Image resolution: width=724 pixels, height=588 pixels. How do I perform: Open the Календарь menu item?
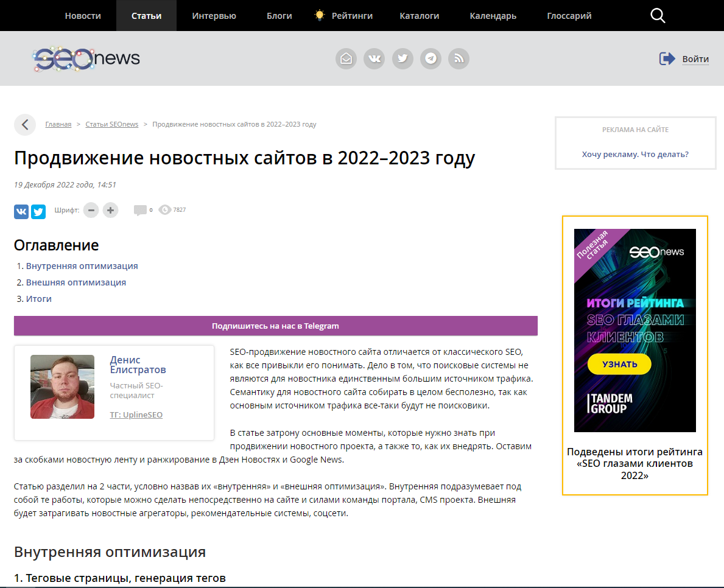(x=493, y=16)
